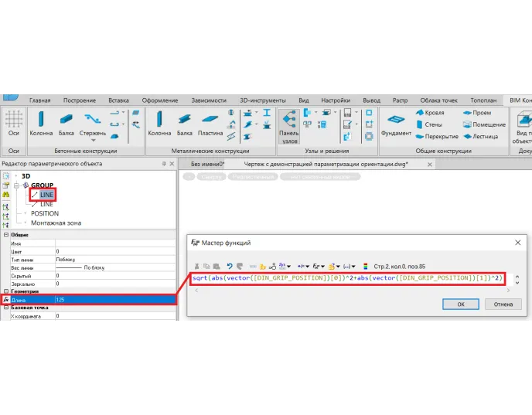The width and height of the screenshot is (532, 415).
Task: Expand the 3D tree node
Action: coord(16,176)
